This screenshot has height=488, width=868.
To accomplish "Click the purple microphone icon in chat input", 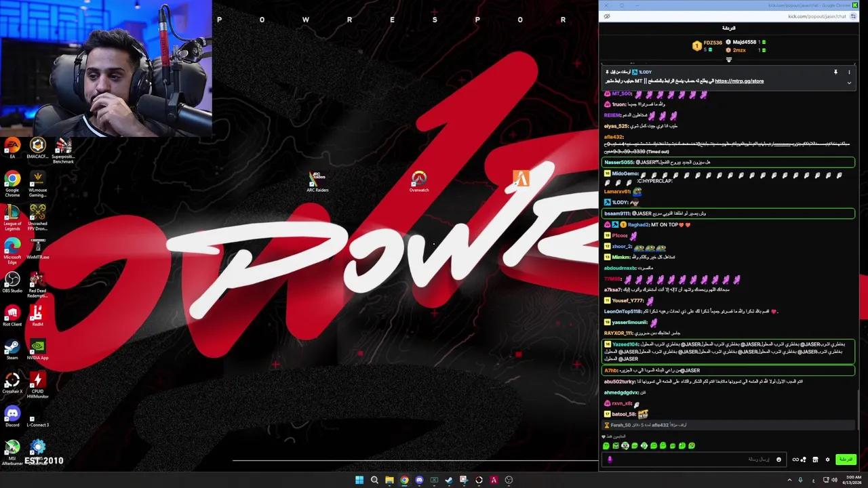I will click(610, 460).
